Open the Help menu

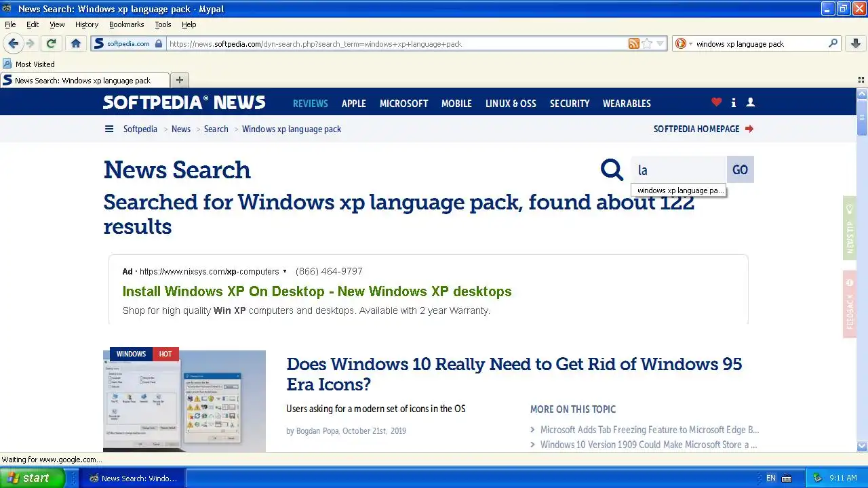coord(189,24)
